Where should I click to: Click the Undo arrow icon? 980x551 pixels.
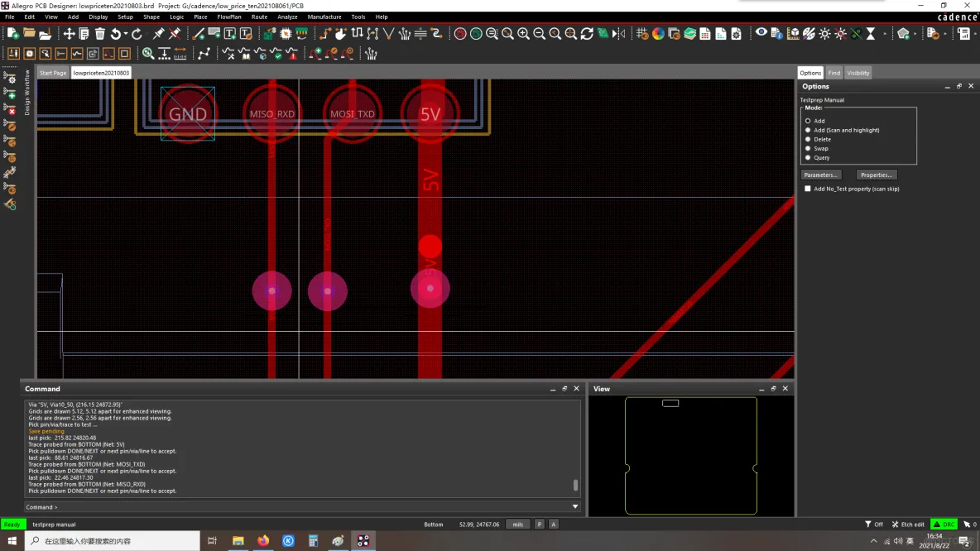click(x=116, y=34)
